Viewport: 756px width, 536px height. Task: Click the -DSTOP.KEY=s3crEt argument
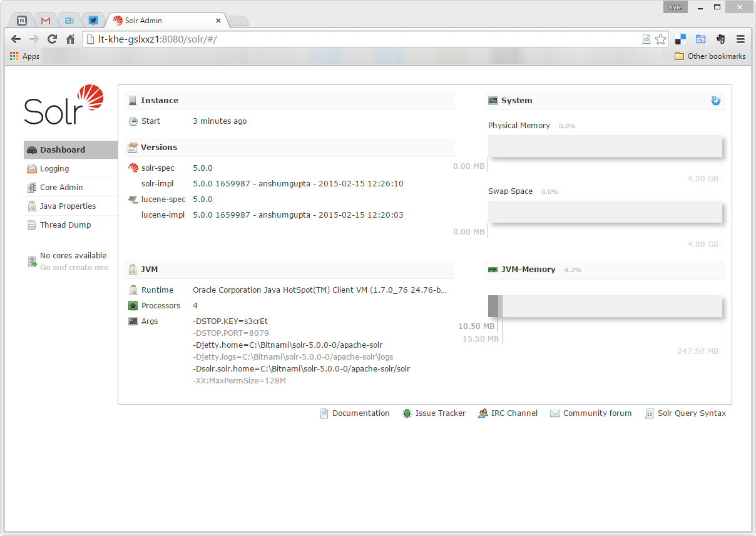tap(230, 321)
